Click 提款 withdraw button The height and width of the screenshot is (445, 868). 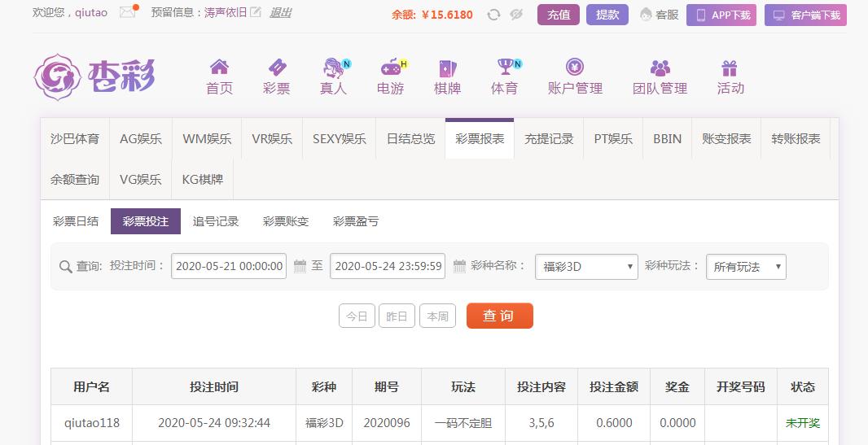607,15
